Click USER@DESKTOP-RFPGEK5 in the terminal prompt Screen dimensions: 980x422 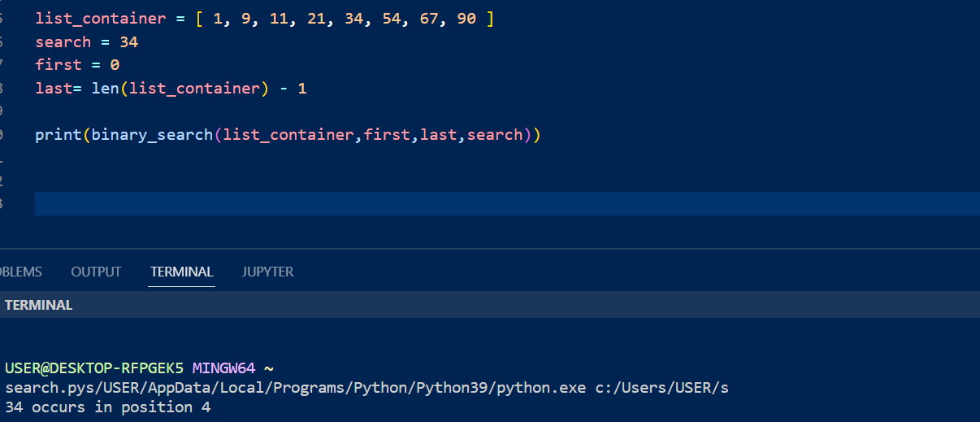[x=95, y=368]
